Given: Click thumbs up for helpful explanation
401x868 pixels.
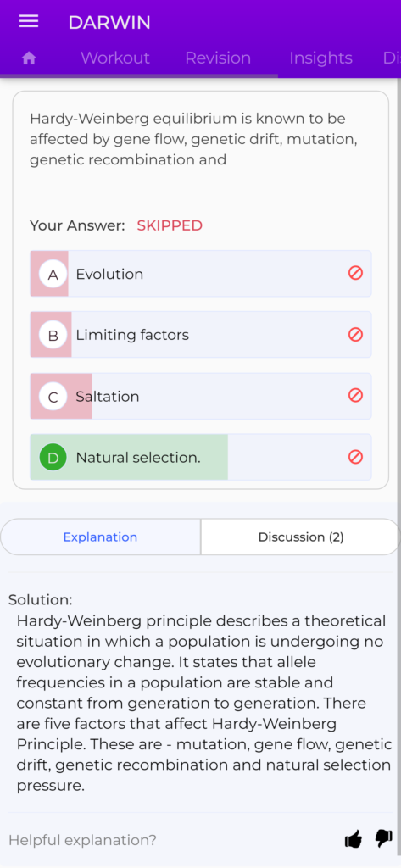Looking at the screenshot, I should click(x=354, y=839).
